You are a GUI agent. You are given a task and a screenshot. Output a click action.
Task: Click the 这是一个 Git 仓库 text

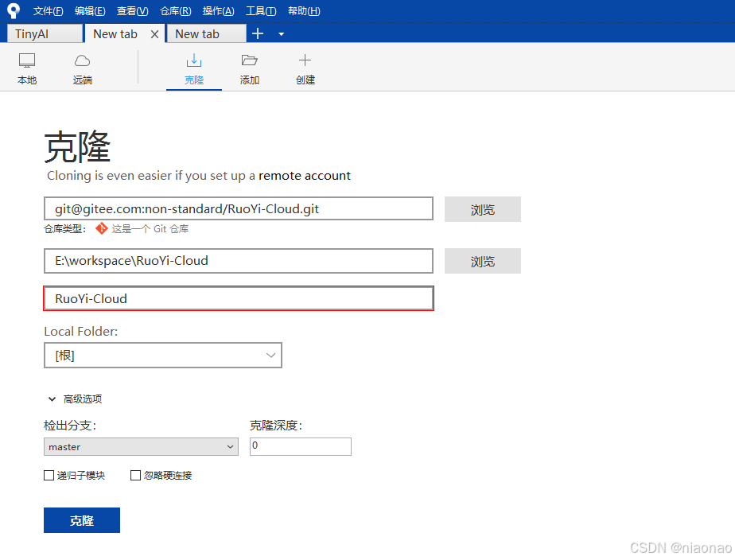tap(150, 228)
